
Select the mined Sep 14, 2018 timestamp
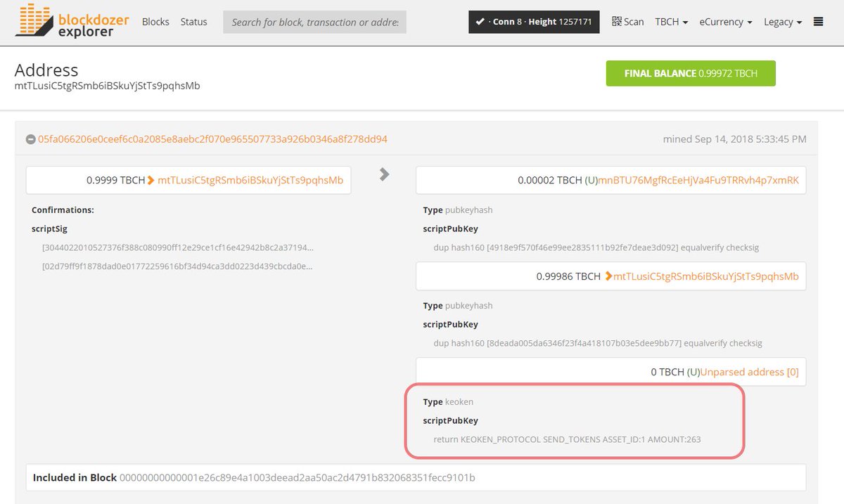tap(735, 139)
